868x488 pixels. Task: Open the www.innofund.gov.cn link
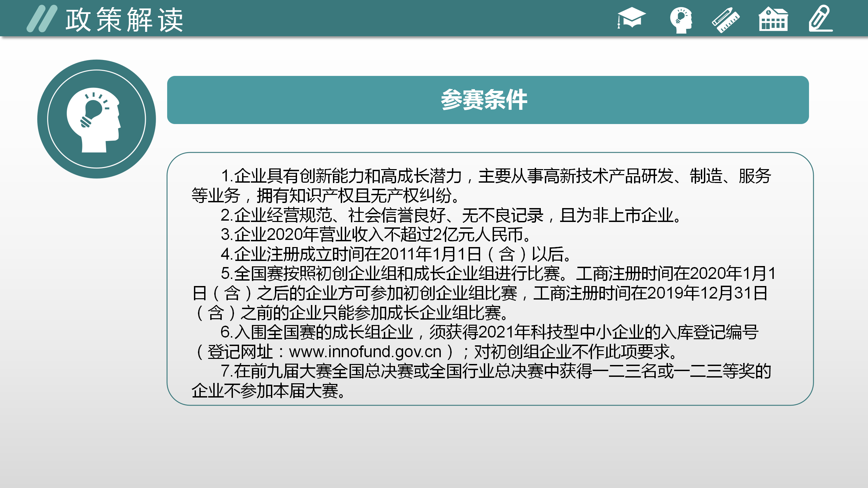point(365,352)
